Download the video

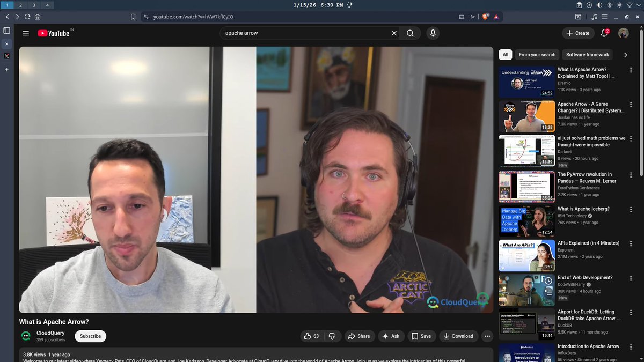pos(458,336)
